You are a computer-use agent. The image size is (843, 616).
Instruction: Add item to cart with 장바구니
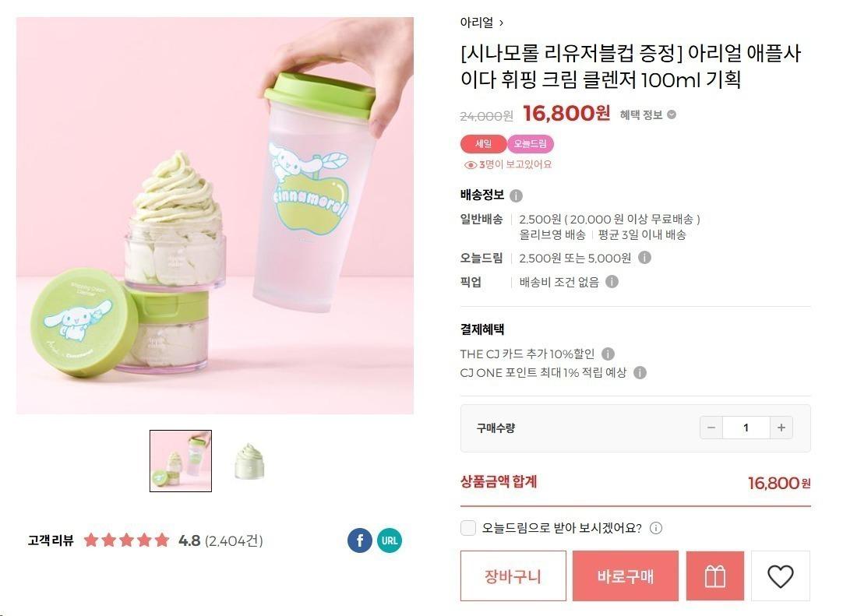513,576
